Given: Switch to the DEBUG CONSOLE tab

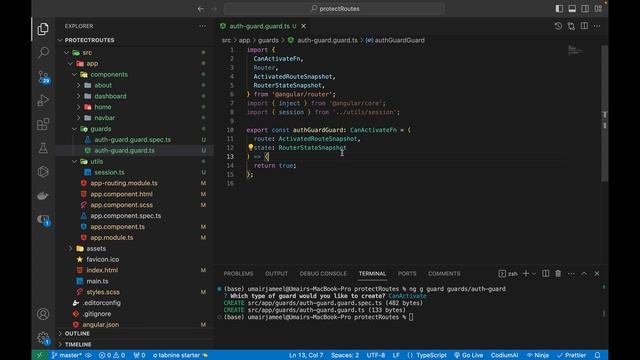Looking at the screenshot, I should 323,273.
